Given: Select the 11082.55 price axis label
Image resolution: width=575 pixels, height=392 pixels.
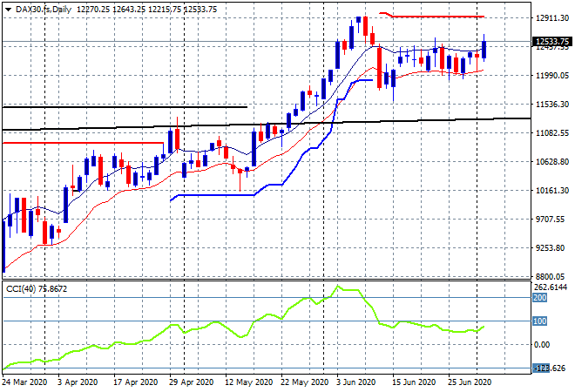Looking at the screenshot, I should pos(552,132).
